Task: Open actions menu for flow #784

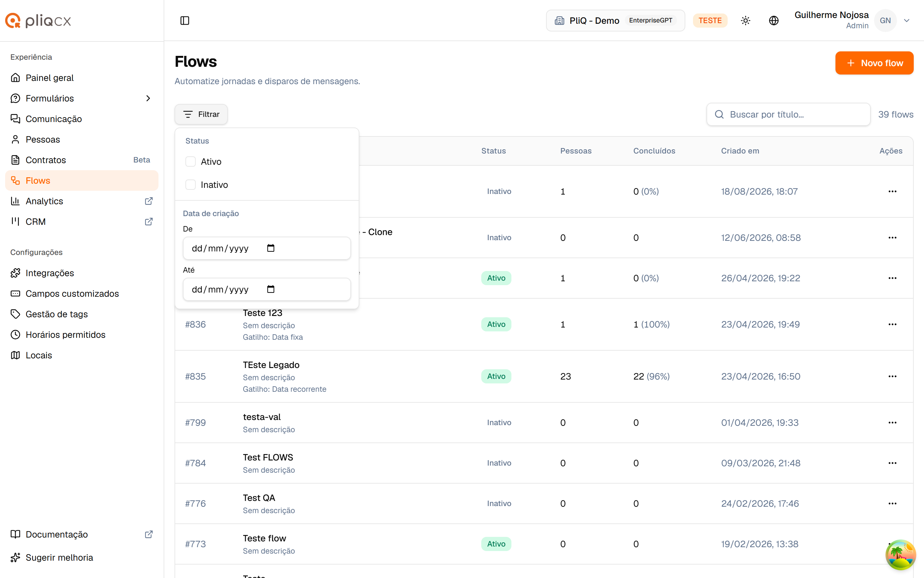Action: tap(892, 463)
